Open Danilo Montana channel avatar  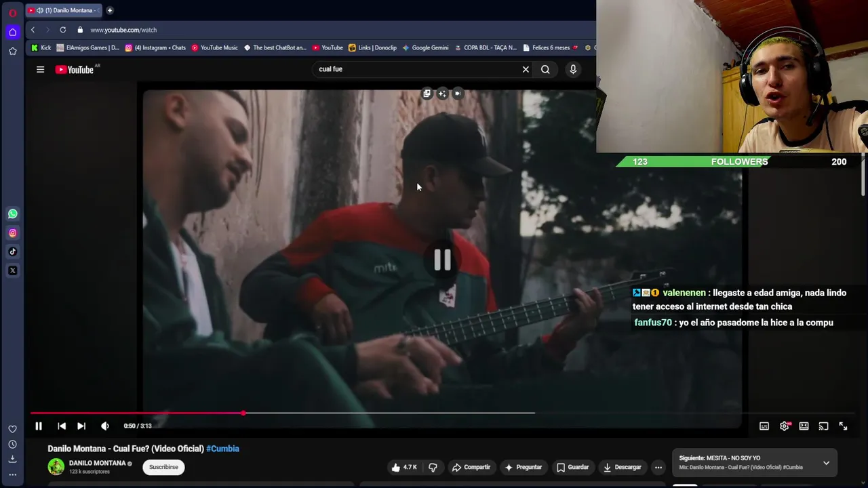[x=56, y=466]
